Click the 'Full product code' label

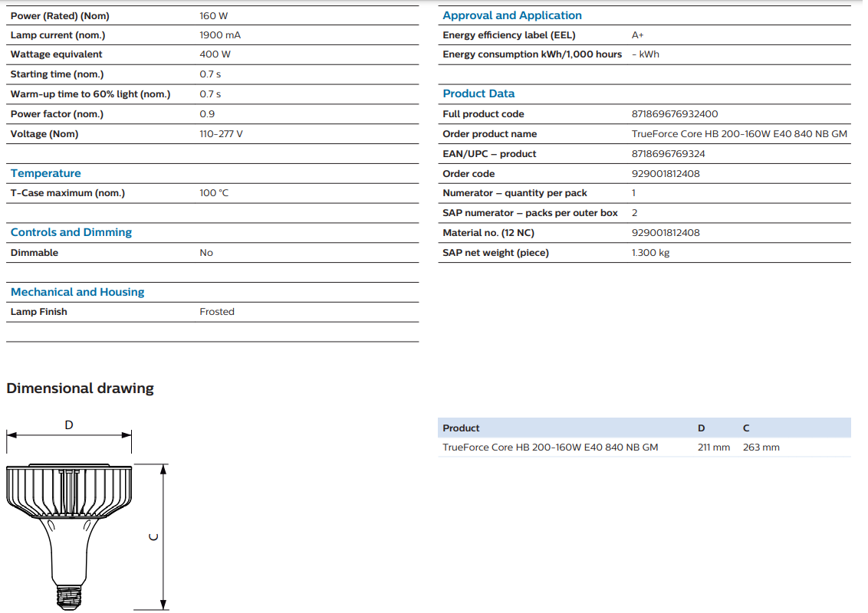click(483, 114)
